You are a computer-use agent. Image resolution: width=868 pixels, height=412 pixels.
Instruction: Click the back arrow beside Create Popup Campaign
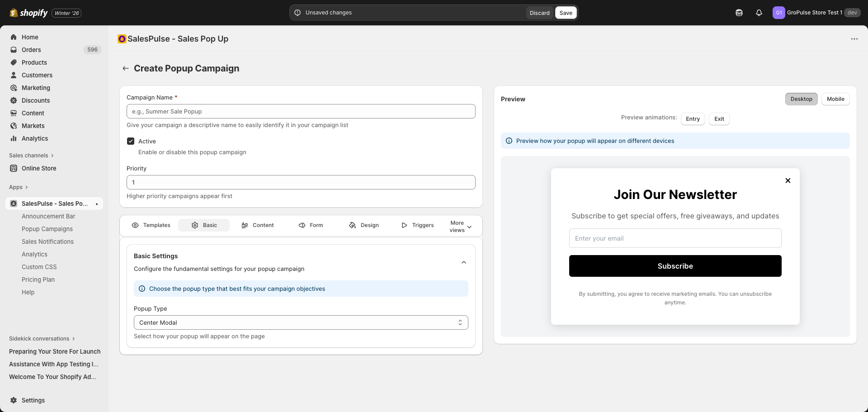126,68
